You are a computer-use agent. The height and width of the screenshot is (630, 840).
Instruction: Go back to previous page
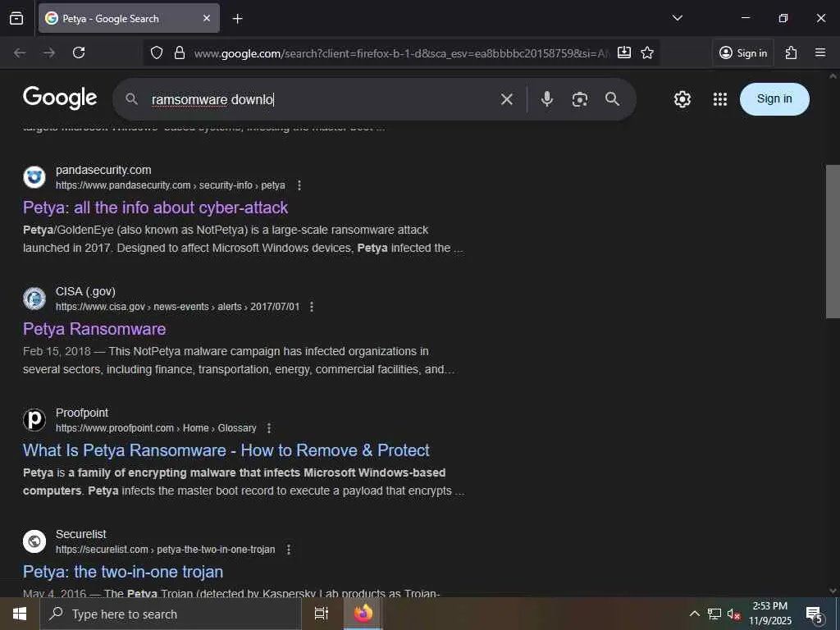20,52
